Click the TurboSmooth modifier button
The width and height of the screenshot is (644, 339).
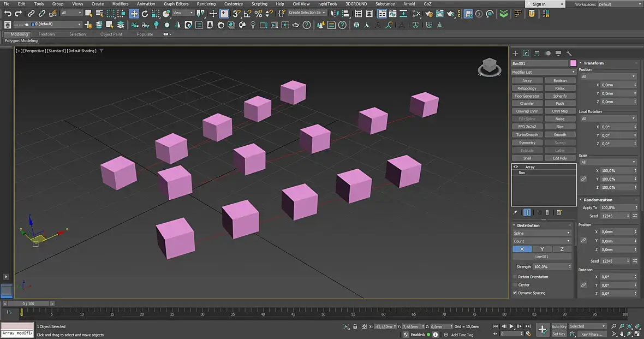coord(527,135)
